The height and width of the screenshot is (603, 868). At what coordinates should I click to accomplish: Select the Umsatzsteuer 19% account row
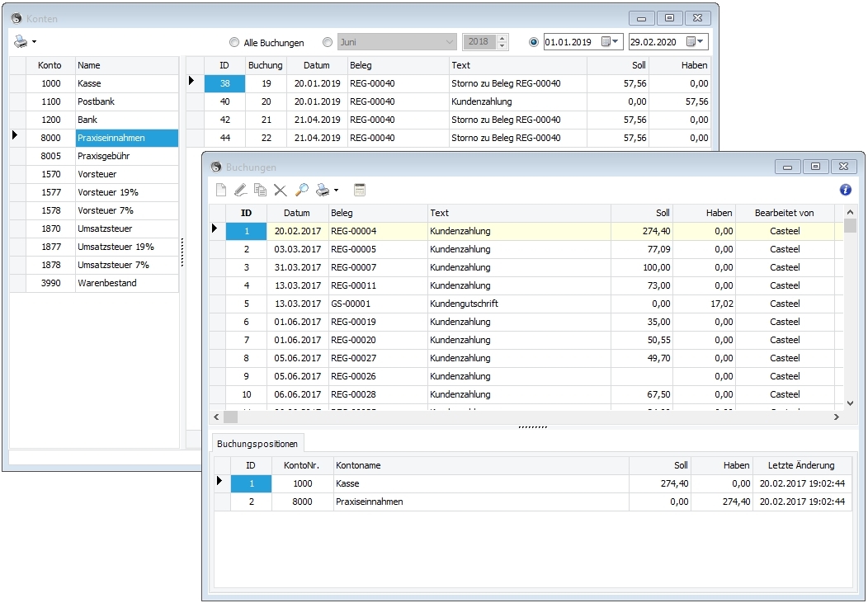[116, 247]
